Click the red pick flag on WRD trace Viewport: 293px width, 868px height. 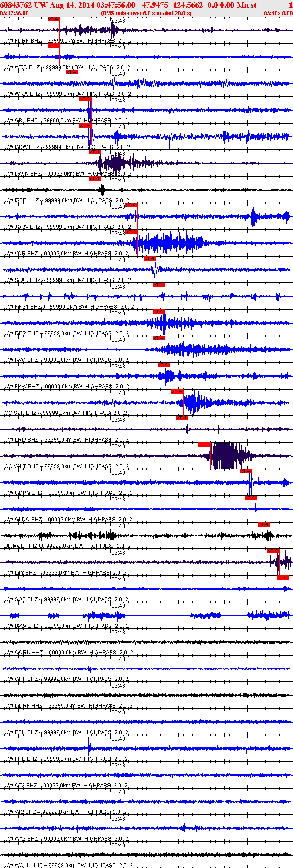(53, 46)
